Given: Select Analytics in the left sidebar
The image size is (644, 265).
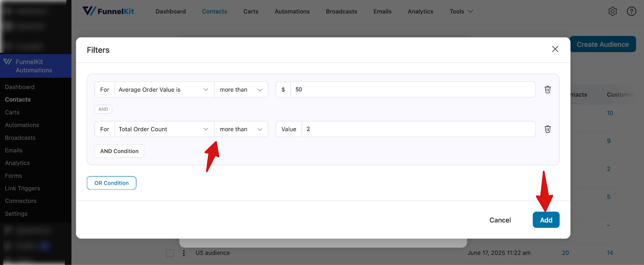Looking at the screenshot, I should [17, 163].
